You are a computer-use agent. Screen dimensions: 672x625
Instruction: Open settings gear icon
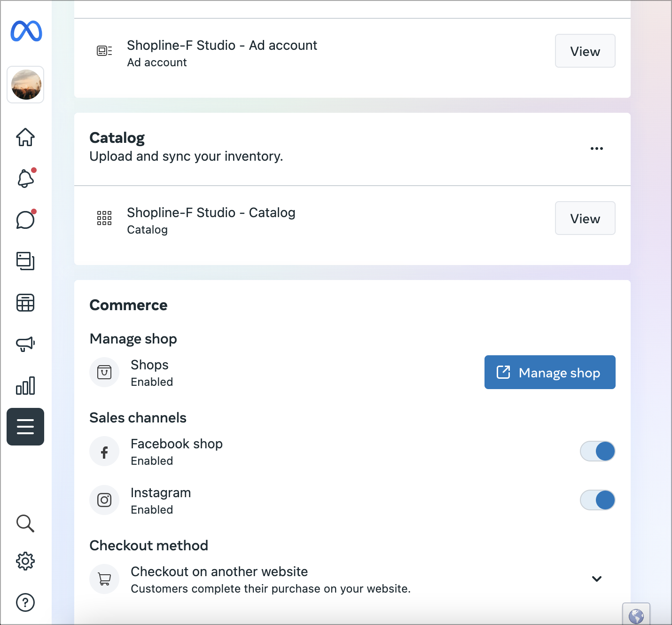pyautogui.click(x=25, y=561)
